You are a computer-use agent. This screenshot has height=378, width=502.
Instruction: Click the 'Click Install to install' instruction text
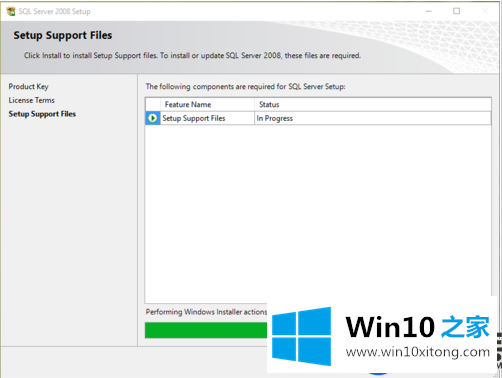[192, 56]
